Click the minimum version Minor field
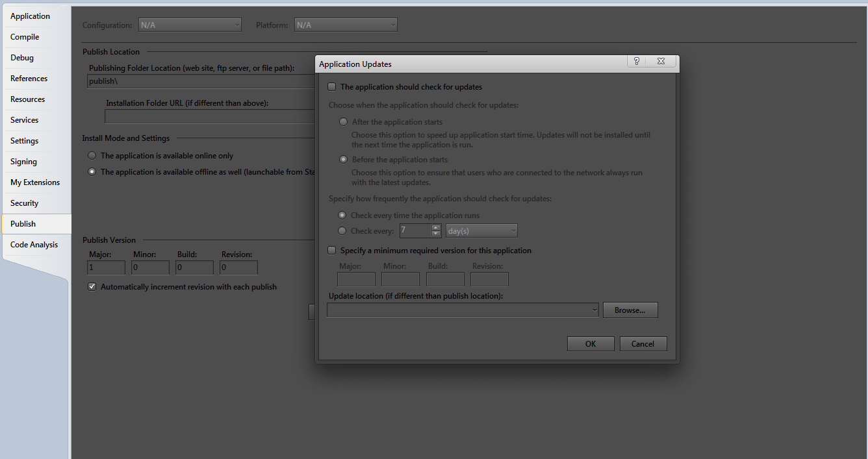868x459 pixels. [401, 279]
